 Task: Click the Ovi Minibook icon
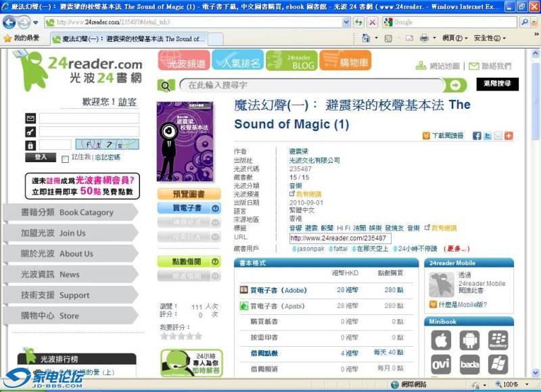point(441,364)
